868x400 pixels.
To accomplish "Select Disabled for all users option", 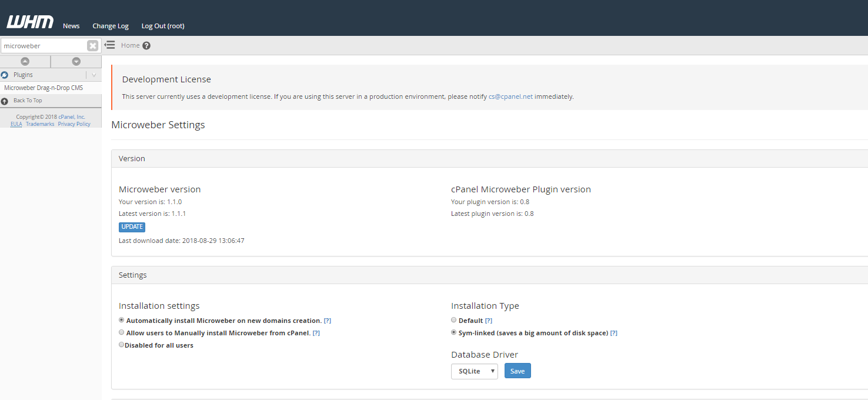I will 122,345.
